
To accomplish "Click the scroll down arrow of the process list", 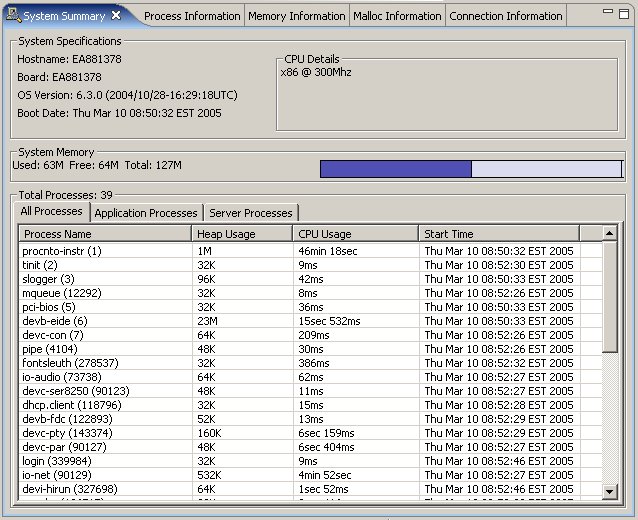I will [x=610, y=491].
